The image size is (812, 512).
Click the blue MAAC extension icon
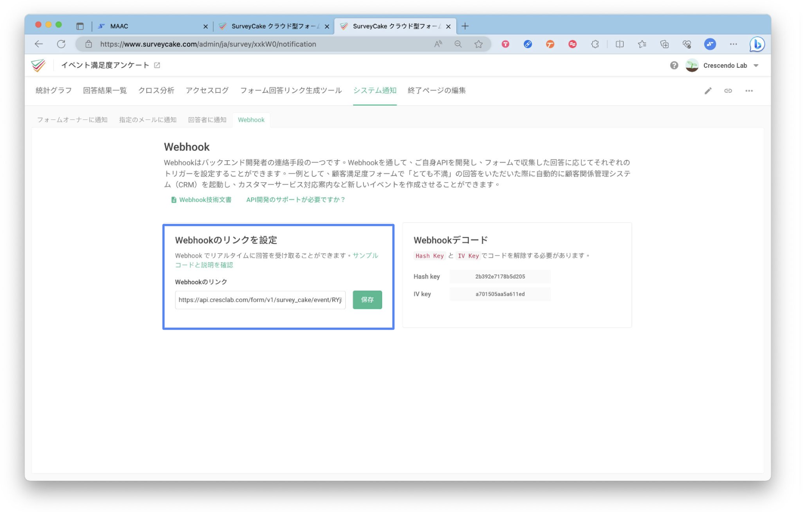[x=710, y=44]
